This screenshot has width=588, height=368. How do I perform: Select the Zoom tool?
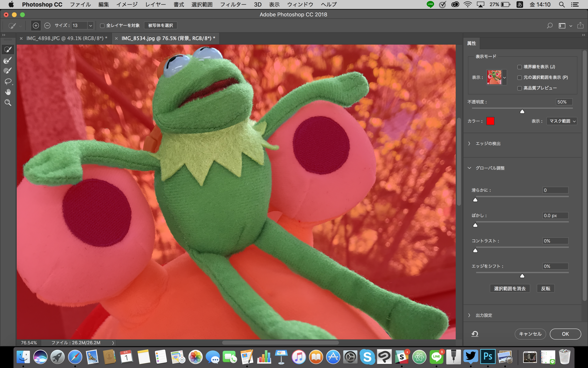[8, 102]
